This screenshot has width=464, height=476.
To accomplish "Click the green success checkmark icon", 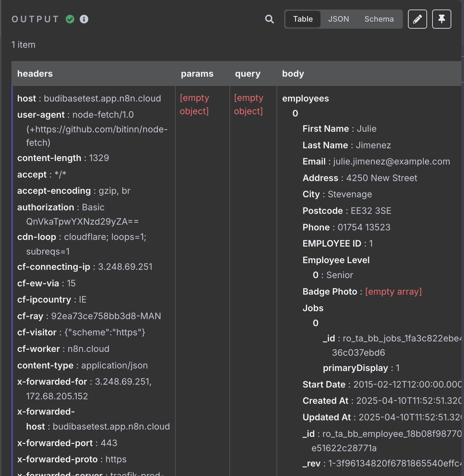I will point(70,19).
